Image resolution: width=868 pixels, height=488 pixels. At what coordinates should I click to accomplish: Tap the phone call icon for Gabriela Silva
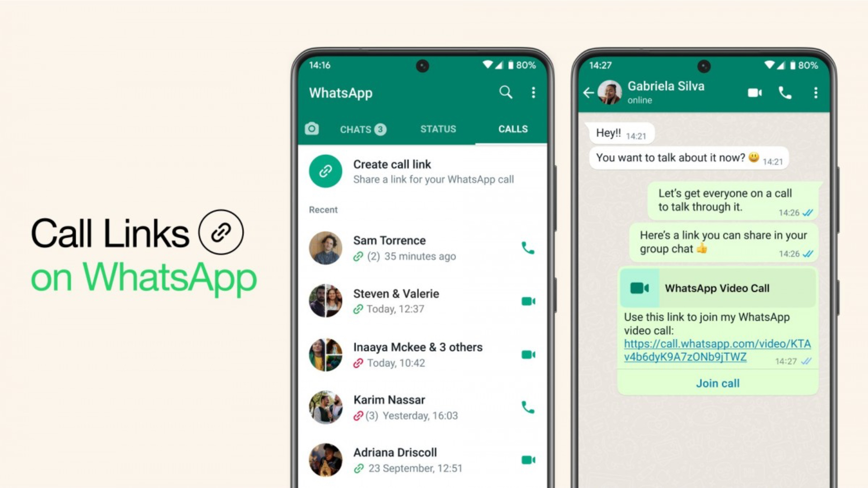784,92
